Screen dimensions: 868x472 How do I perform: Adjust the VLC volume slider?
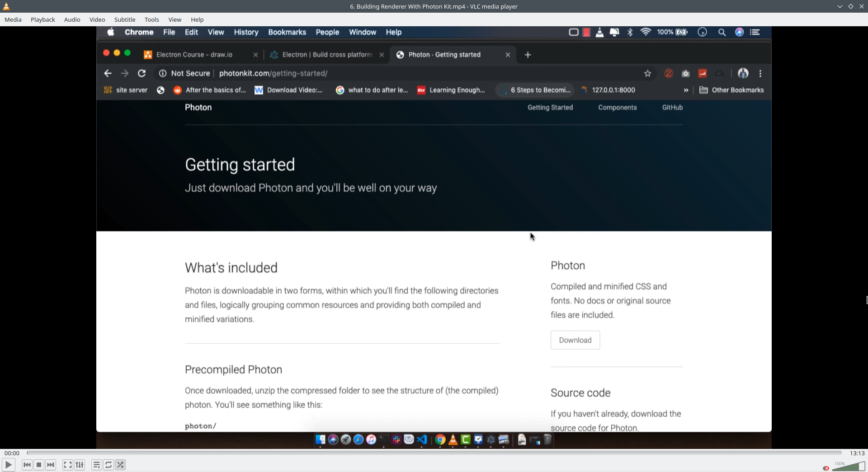pyautogui.click(x=848, y=466)
